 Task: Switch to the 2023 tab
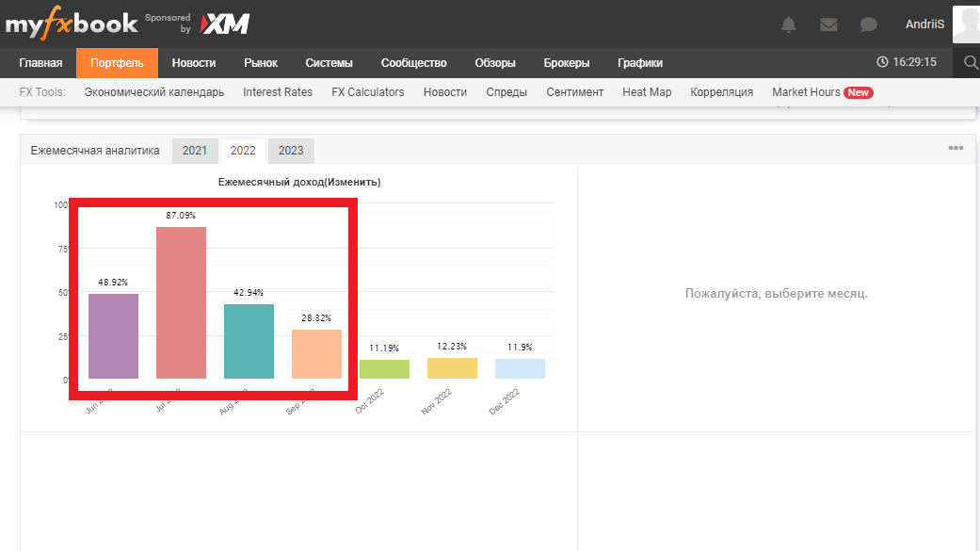[x=291, y=151]
